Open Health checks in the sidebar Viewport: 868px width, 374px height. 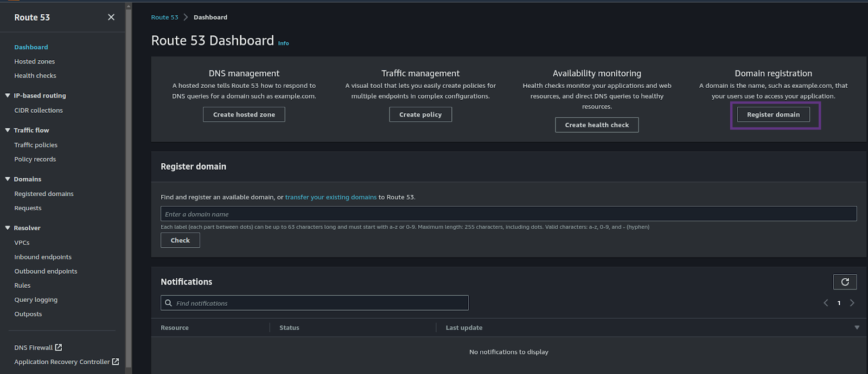(35, 75)
